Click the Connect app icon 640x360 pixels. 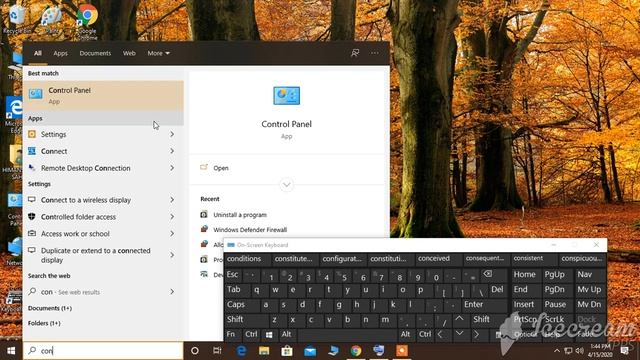click(x=32, y=151)
